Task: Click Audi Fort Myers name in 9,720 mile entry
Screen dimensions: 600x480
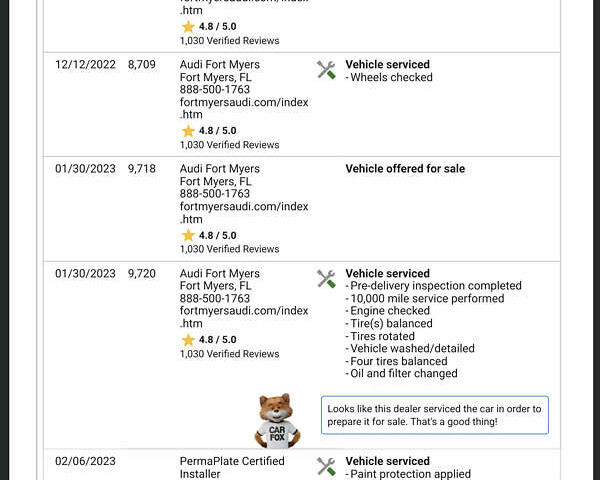Action: click(219, 273)
